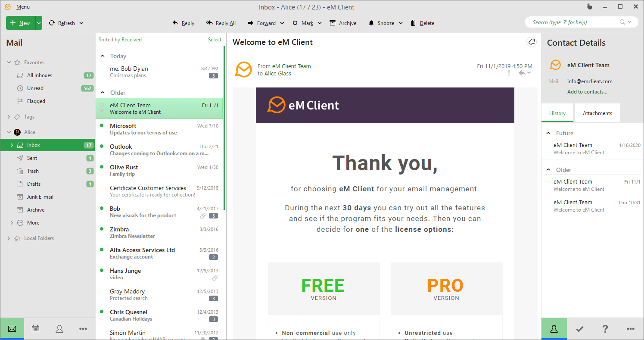
Task: Click the Forward arrow button
Action: click(261, 23)
